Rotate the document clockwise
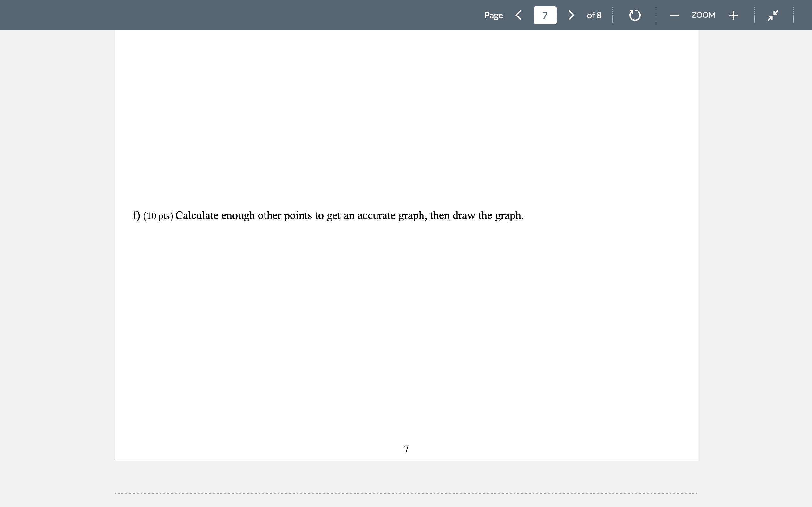 (634, 15)
